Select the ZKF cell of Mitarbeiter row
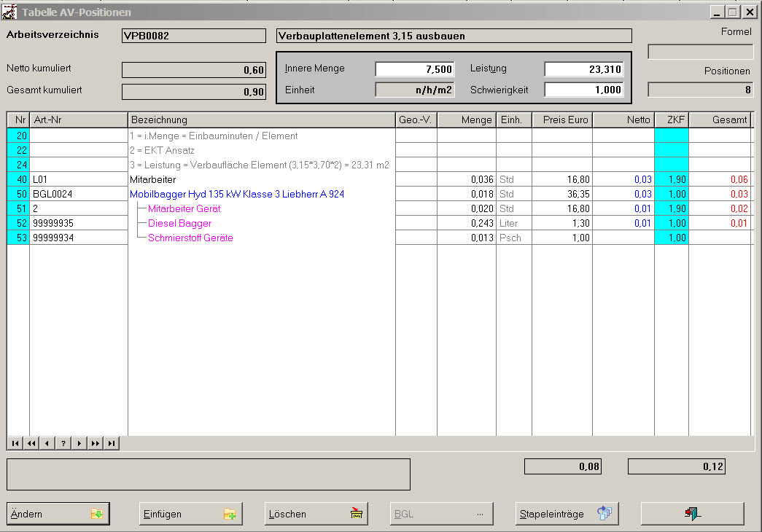 (671, 179)
